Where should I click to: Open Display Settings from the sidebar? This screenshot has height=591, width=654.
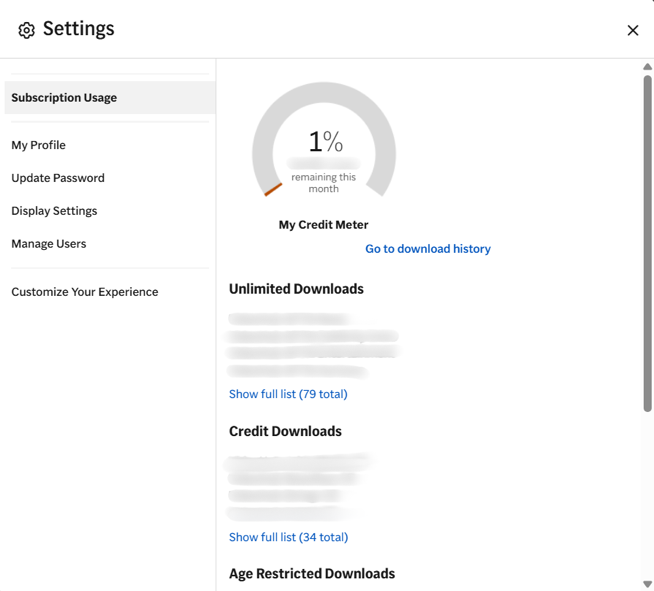(54, 211)
